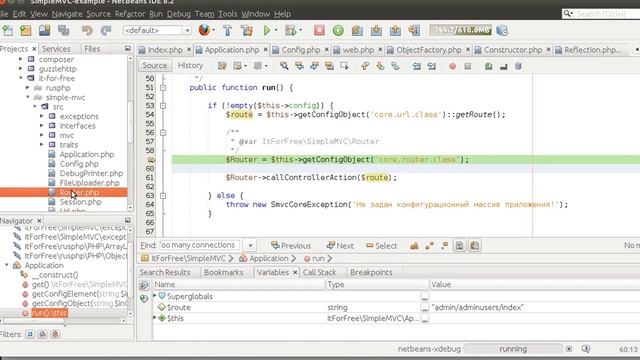
Task: Click the red Finish Debugger Session icon
Action: tap(319, 30)
